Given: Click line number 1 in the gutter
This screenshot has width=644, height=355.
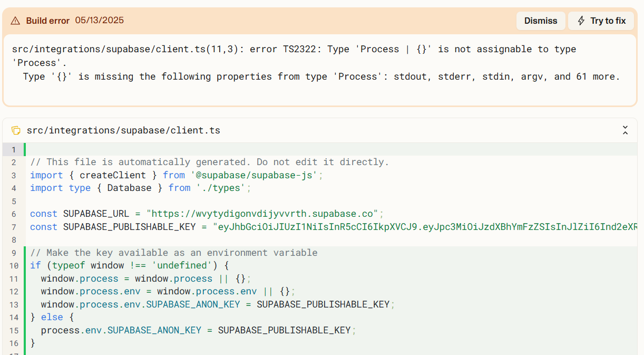Looking at the screenshot, I should tap(14, 149).
